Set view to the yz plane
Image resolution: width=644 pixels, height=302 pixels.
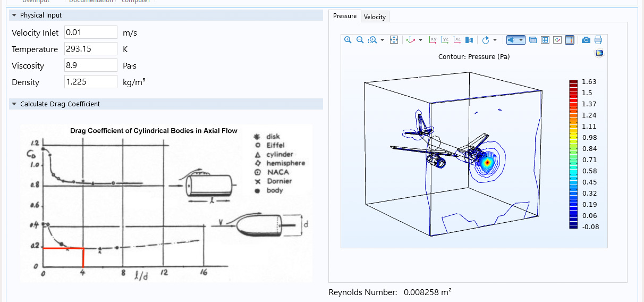445,40
